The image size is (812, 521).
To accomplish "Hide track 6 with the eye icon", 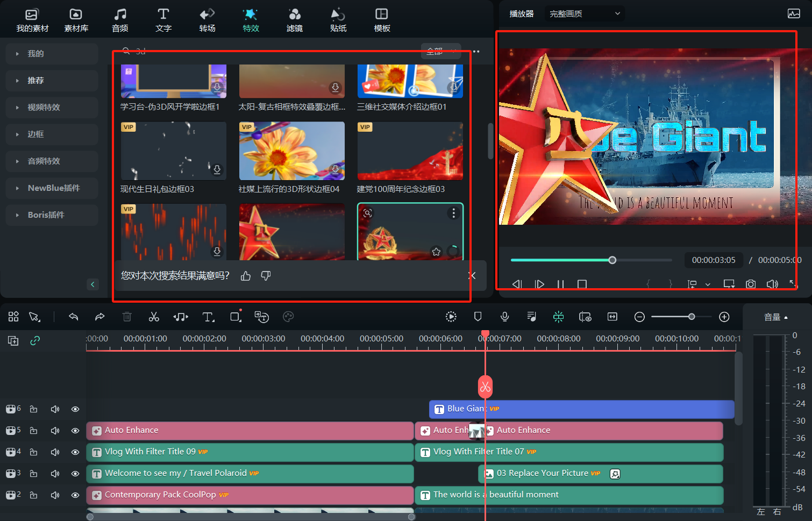I will 75,409.
